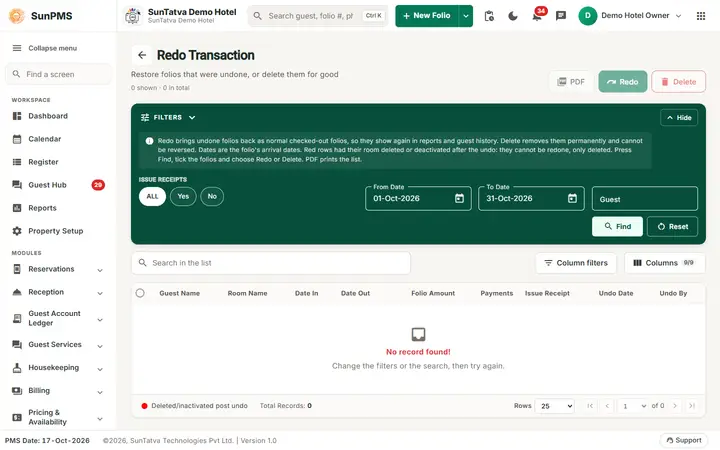Image resolution: width=720 pixels, height=450 pixels.
Task: Open To Date calendar picker icon
Action: point(572,198)
